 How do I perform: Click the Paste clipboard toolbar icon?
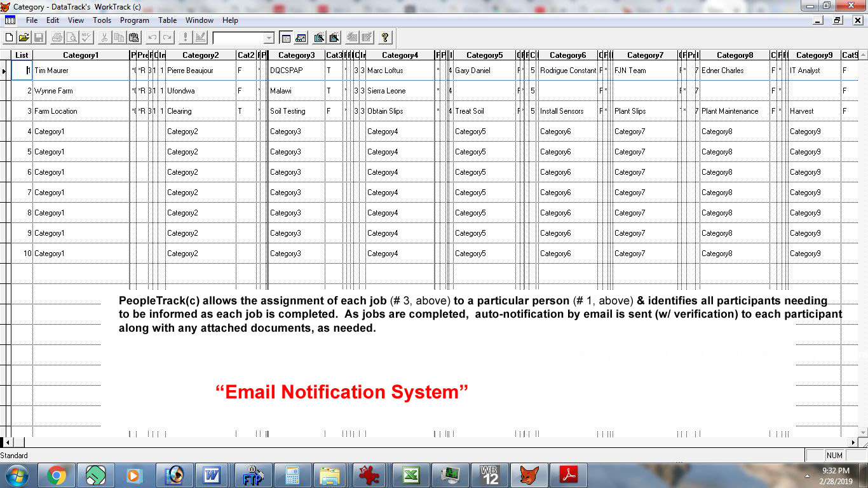click(133, 37)
